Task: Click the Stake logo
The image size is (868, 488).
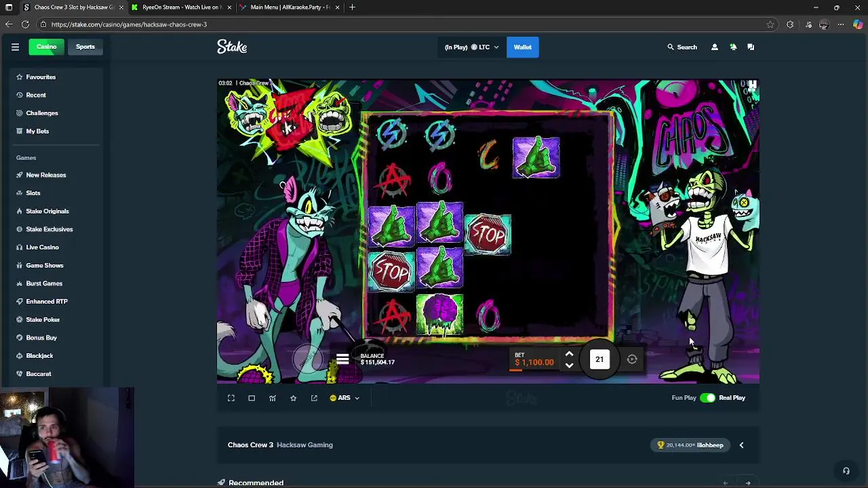Action: click(x=232, y=47)
